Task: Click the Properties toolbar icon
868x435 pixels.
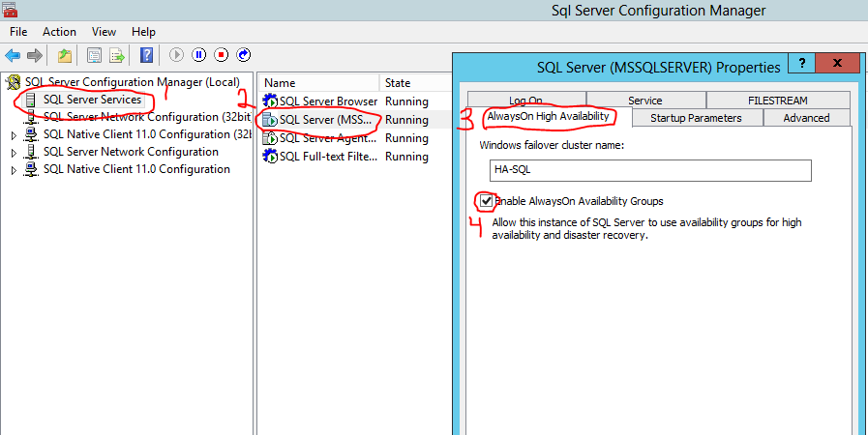Action: point(95,55)
